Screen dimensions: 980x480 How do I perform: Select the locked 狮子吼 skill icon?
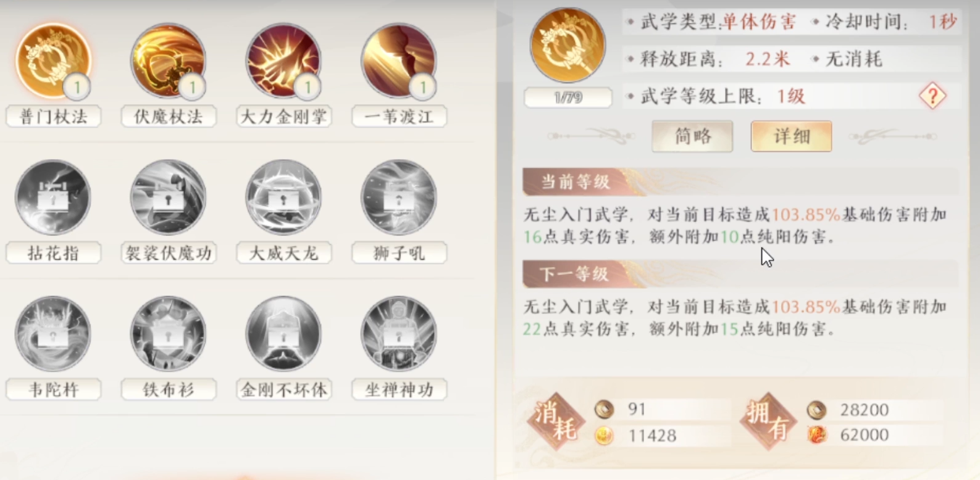399,197
